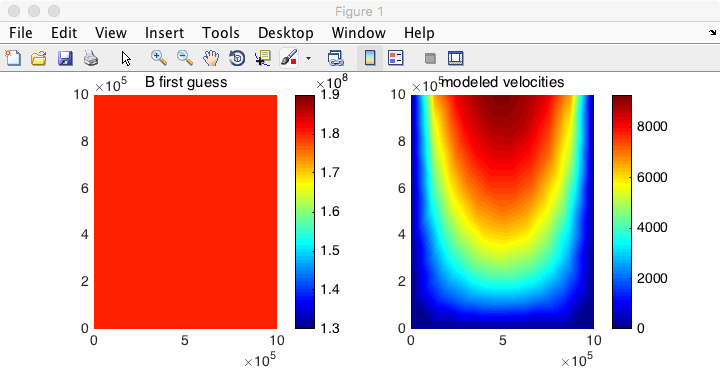Select the Edit Plot arrow tool
Screen dimensions: 720x370
(x=126, y=59)
